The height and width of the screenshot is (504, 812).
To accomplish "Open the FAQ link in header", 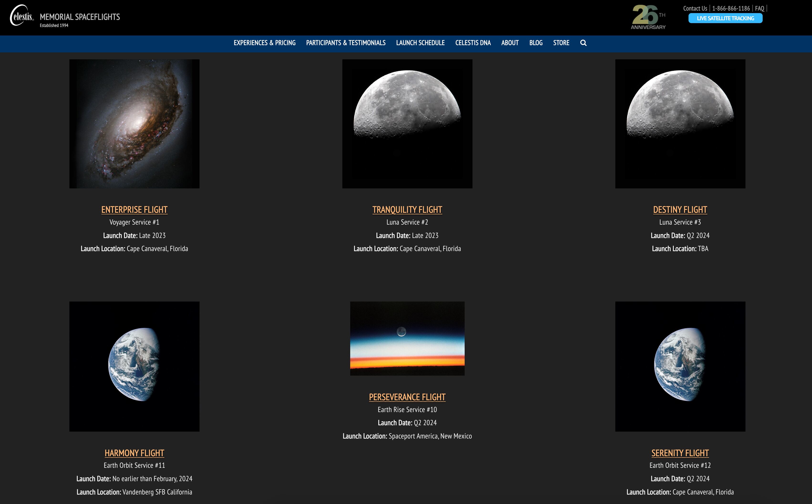I will point(759,8).
